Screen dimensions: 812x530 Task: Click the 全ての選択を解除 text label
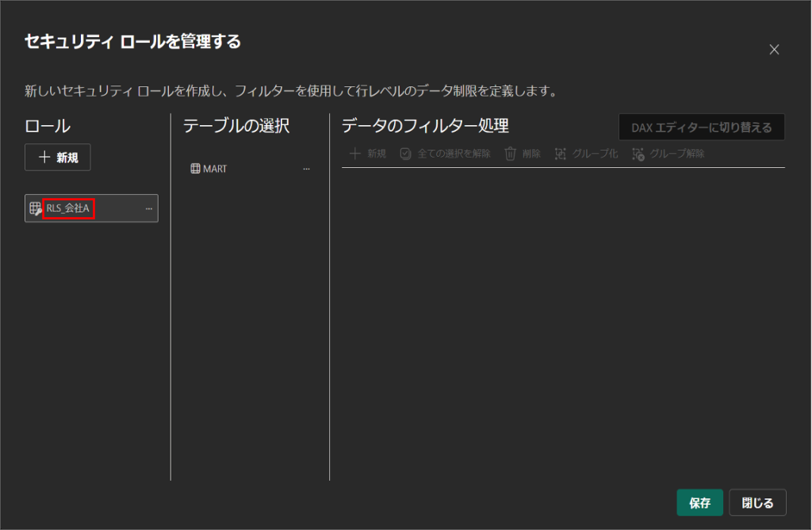pos(454,154)
